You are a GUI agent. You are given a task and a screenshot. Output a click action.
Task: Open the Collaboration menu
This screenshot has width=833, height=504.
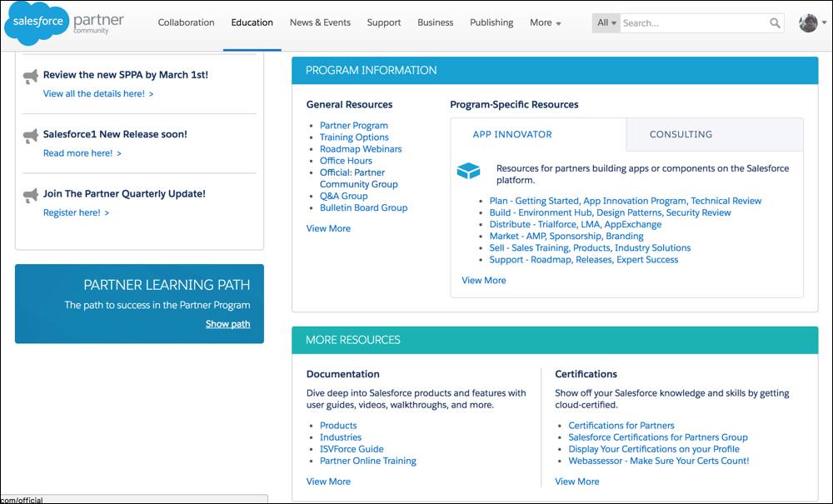pyautogui.click(x=186, y=22)
